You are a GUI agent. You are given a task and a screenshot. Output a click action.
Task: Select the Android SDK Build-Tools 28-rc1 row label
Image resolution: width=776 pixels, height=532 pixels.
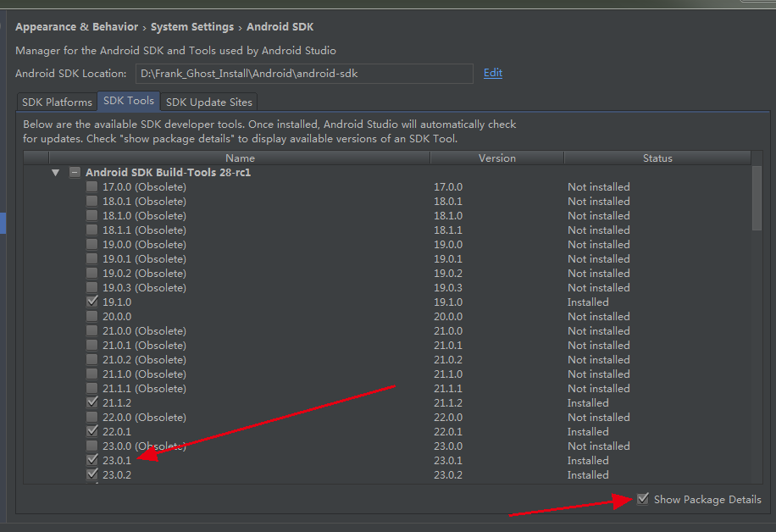coord(169,173)
